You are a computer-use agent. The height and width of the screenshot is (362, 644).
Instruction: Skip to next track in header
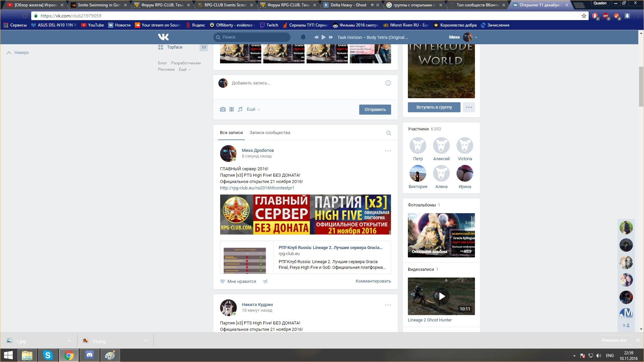tap(331, 37)
